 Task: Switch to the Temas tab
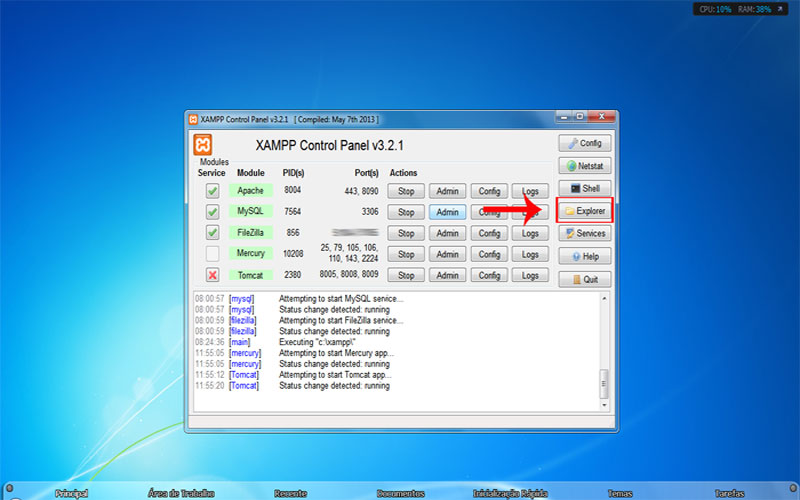point(620,493)
